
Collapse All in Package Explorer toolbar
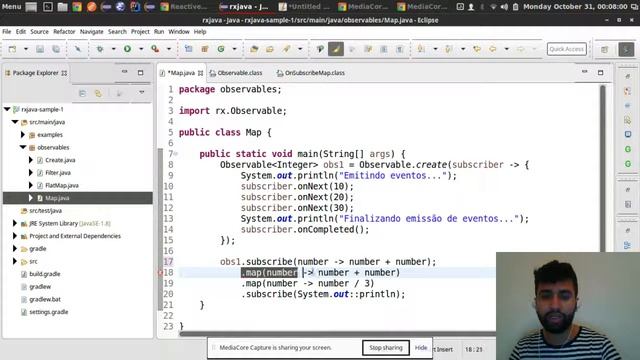[x=82, y=93]
